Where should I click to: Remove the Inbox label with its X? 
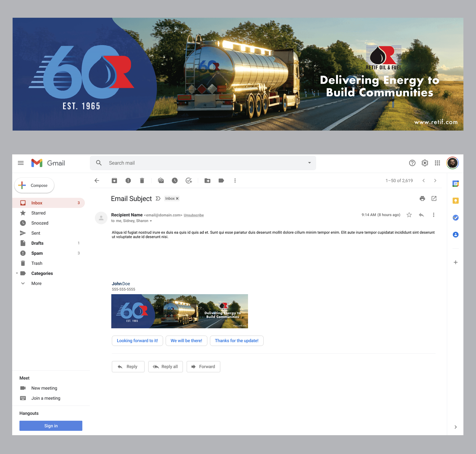point(177,198)
